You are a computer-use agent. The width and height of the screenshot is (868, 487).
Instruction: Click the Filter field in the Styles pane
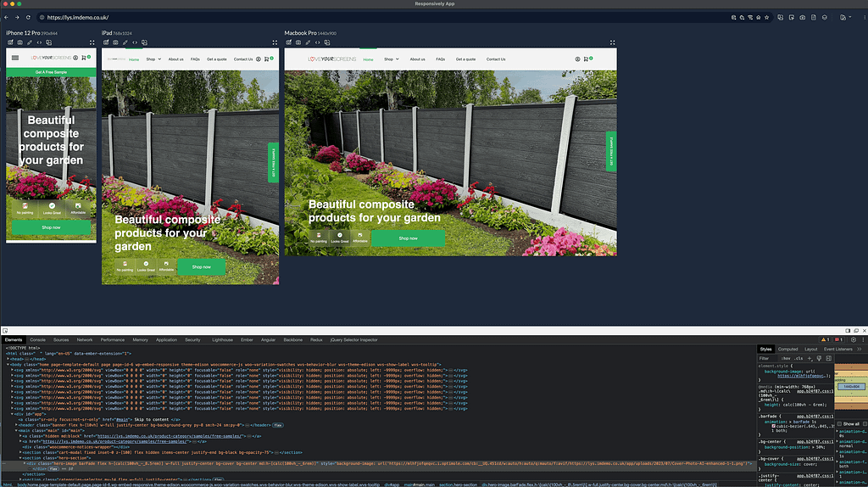(768, 359)
